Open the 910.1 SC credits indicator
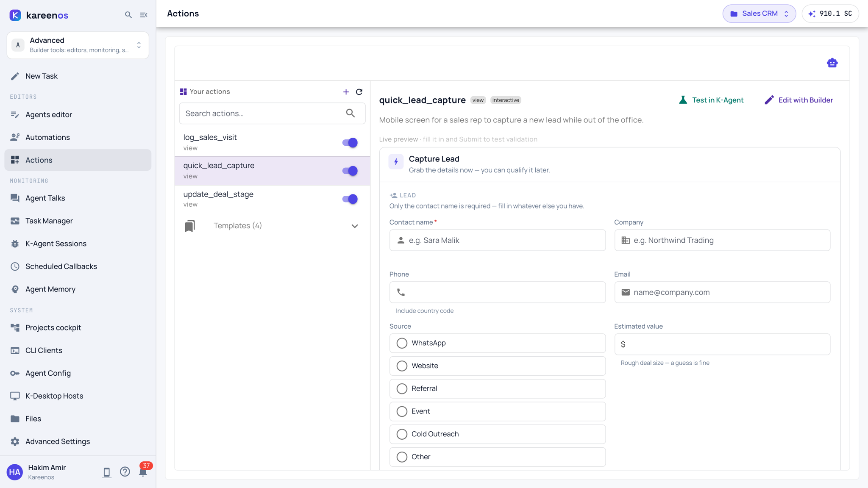Screen dimensions: 868x488 point(830,14)
